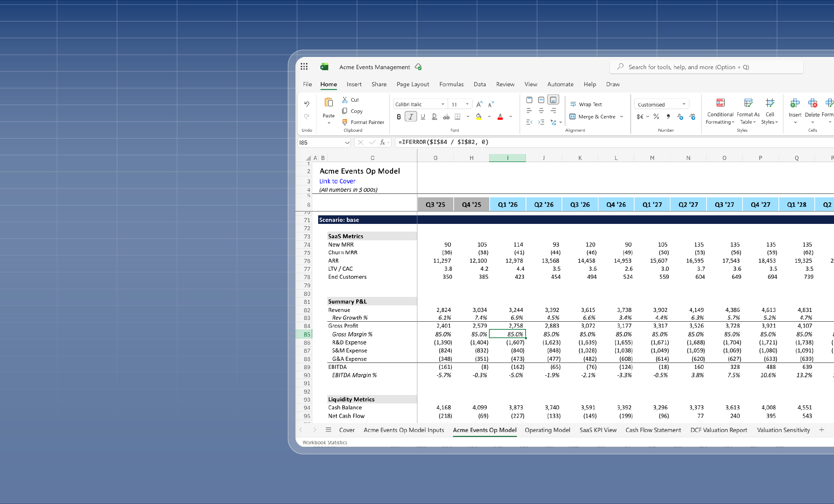Open the font name dropdown Calibri Italic

pyautogui.click(x=420, y=104)
